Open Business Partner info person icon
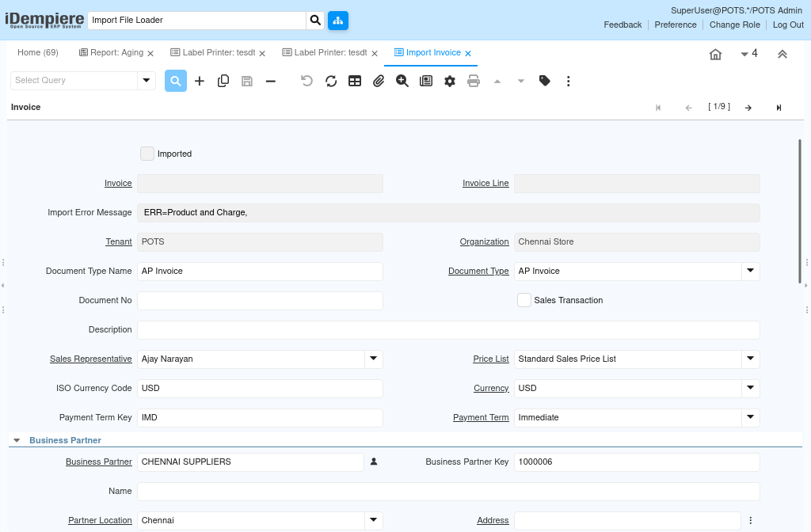 [x=374, y=462]
